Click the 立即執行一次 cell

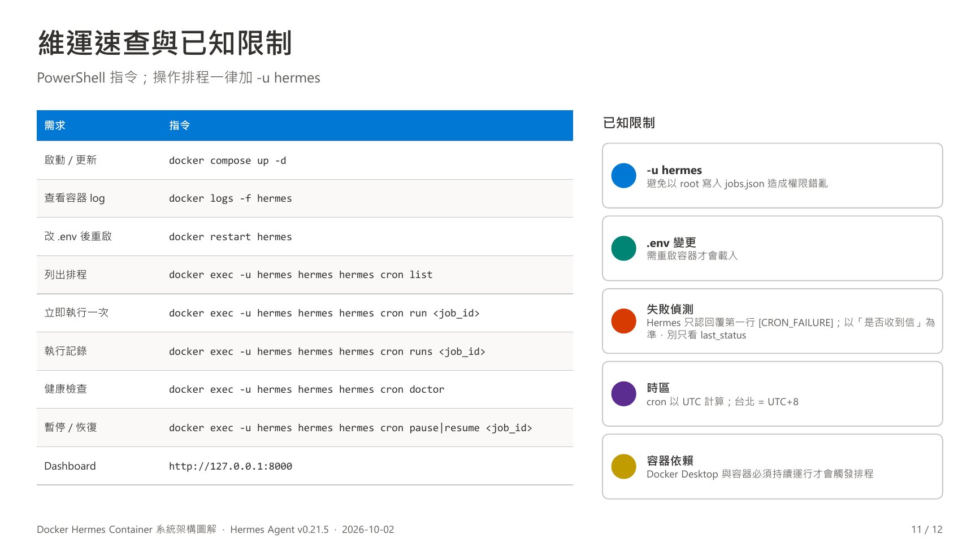coord(76,313)
